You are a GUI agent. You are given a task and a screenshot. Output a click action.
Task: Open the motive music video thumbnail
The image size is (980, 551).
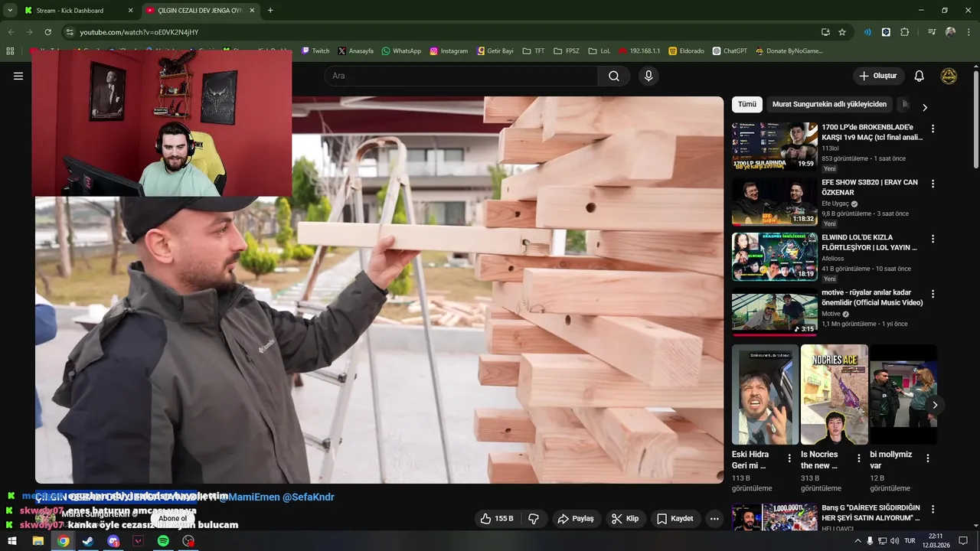[x=774, y=311]
